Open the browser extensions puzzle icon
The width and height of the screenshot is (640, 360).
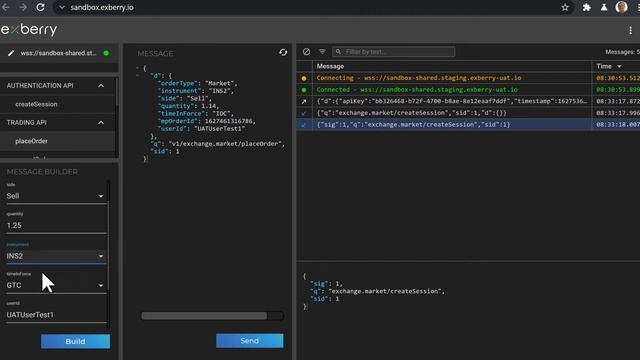[587, 7]
